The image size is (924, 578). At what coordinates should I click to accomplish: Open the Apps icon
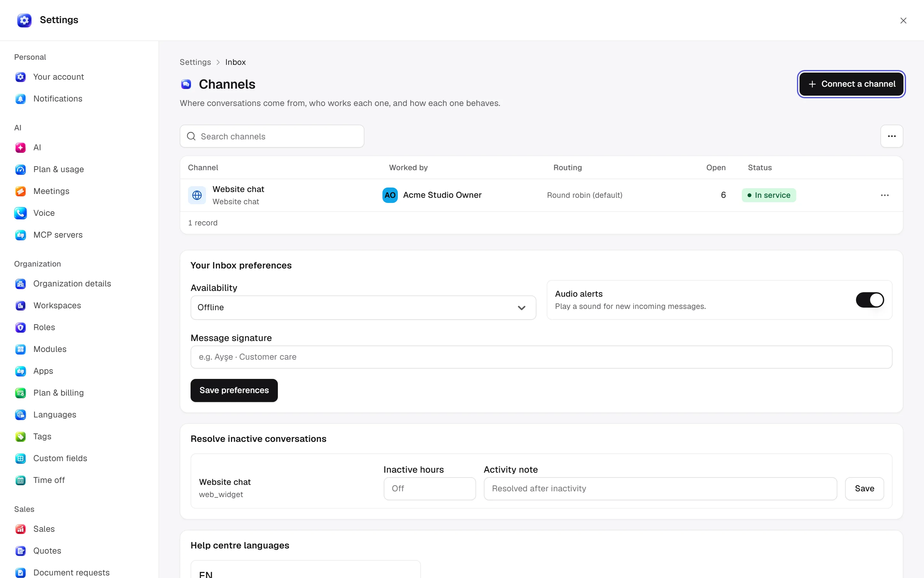20,371
